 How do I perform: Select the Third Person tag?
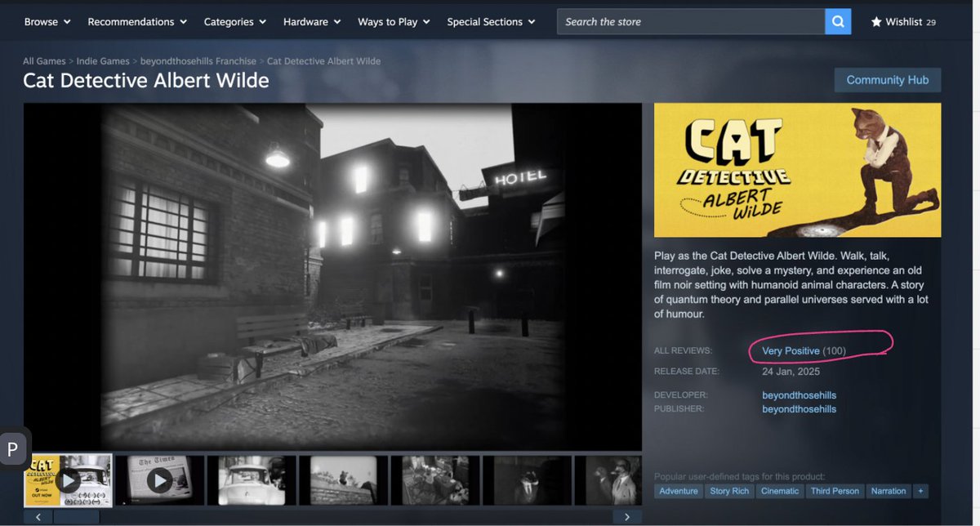click(835, 491)
